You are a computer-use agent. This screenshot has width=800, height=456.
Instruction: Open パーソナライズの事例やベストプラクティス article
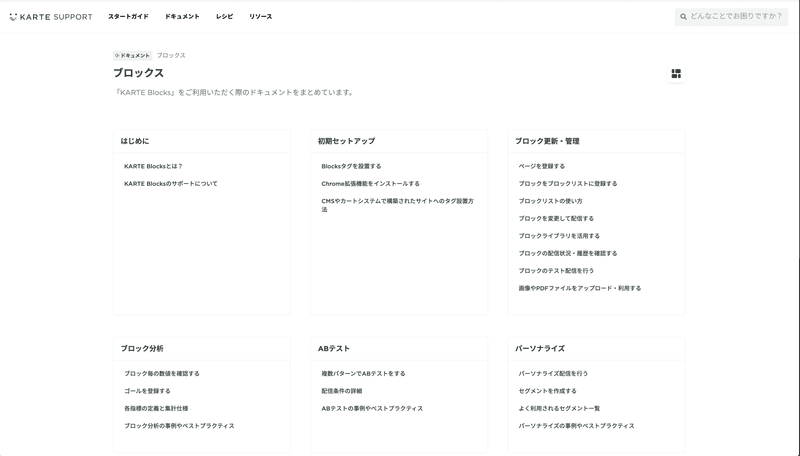pos(577,425)
